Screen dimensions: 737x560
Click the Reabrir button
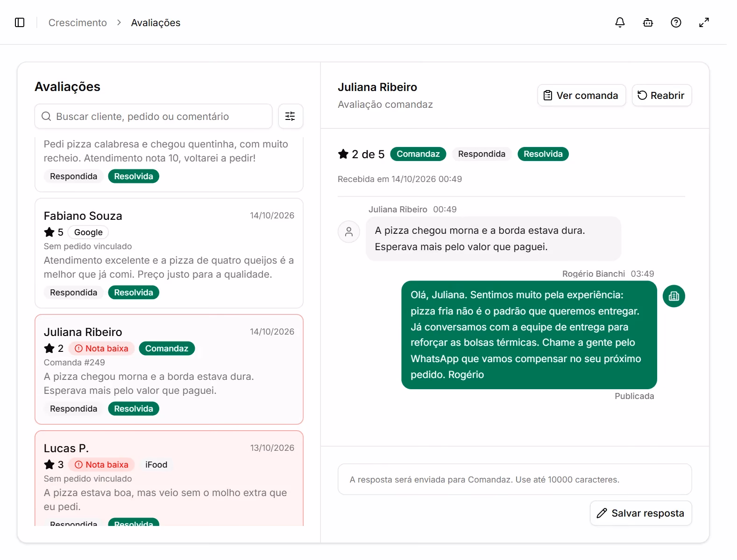pyautogui.click(x=662, y=95)
